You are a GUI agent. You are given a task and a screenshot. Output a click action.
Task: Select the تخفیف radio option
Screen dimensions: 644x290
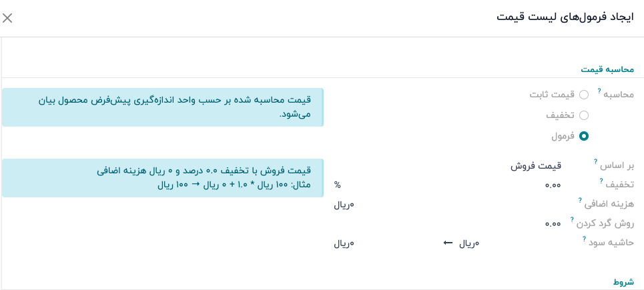point(584,115)
